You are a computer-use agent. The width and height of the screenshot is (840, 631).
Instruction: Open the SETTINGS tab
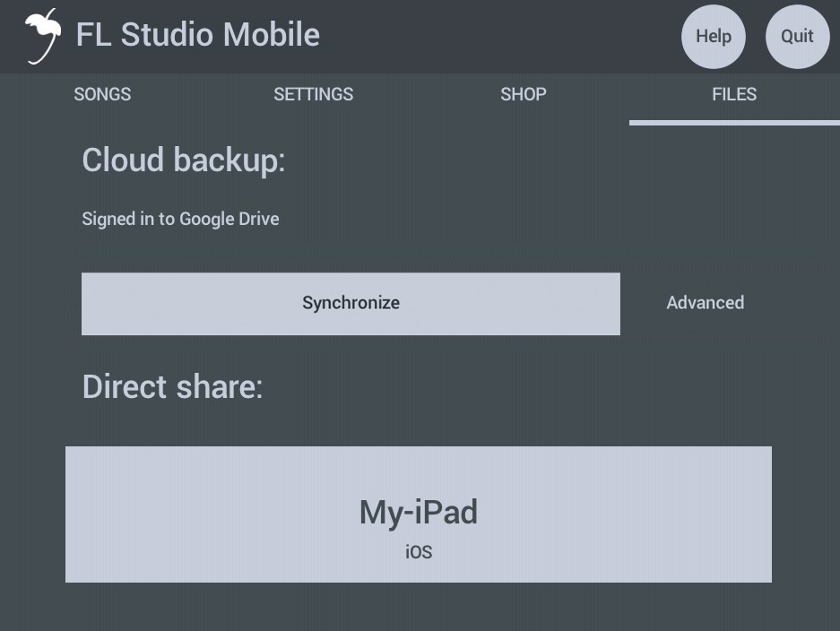tap(313, 94)
